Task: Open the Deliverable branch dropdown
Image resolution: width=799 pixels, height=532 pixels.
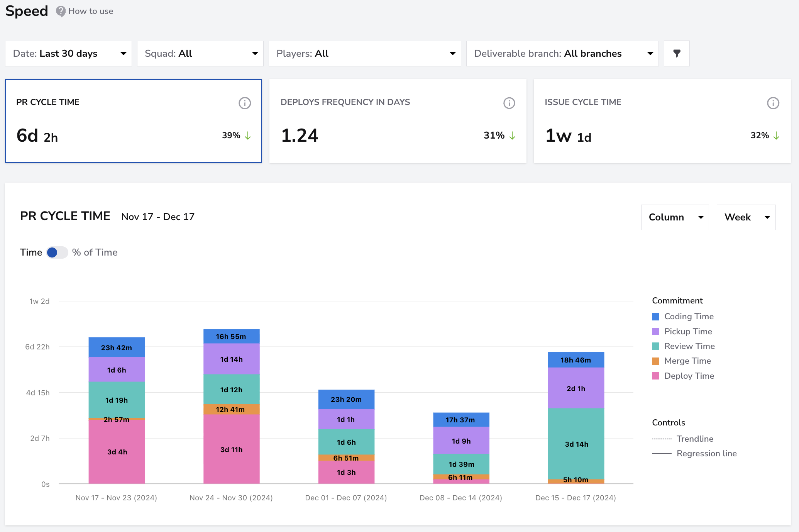Action: coord(562,54)
